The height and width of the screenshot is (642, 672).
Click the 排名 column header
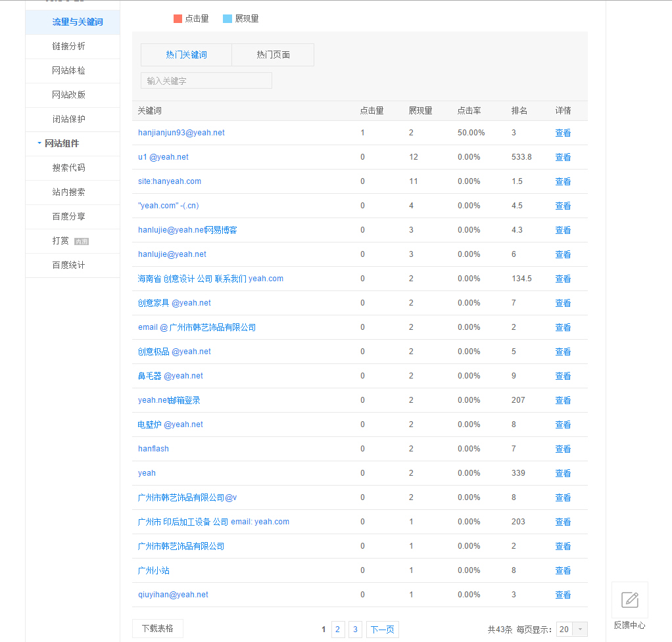pyautogui.click(x=519, y=110)
